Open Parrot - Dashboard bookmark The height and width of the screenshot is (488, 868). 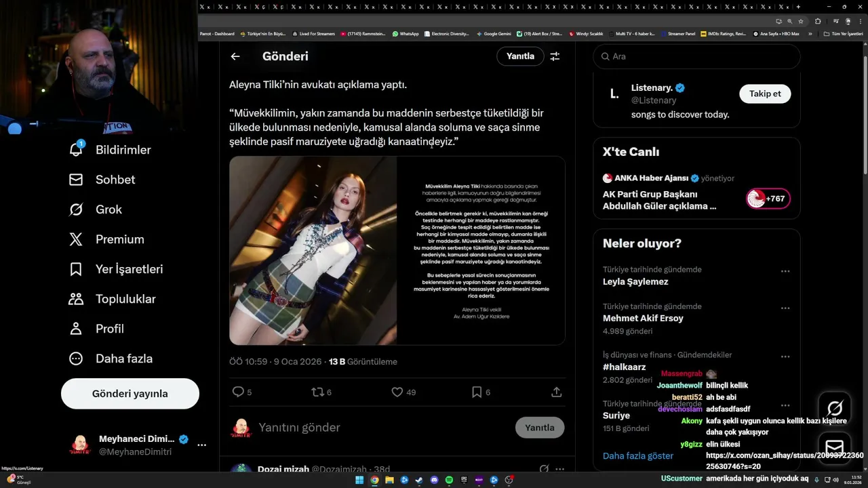pos(217,34)
